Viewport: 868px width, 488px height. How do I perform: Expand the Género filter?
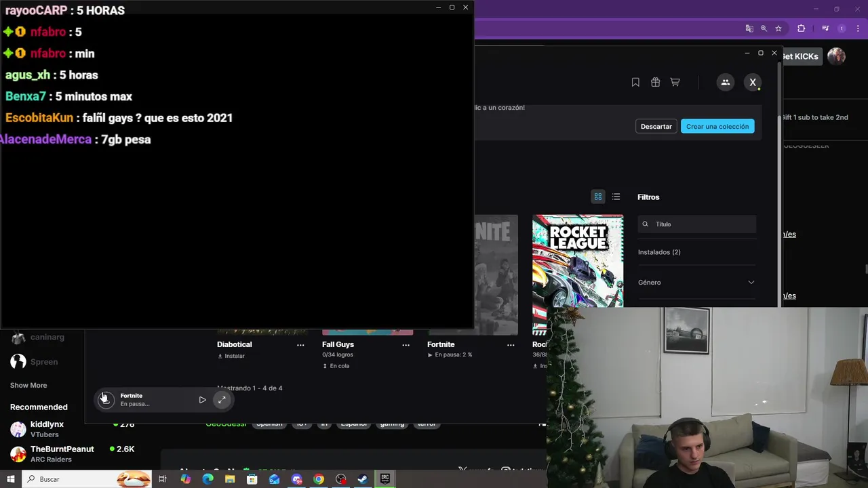pos(696,282)
